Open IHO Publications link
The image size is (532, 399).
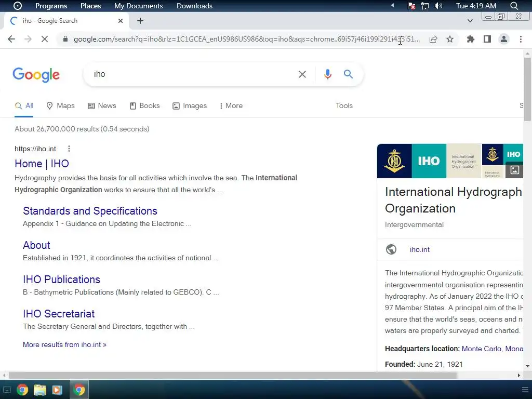click(61, 279)
